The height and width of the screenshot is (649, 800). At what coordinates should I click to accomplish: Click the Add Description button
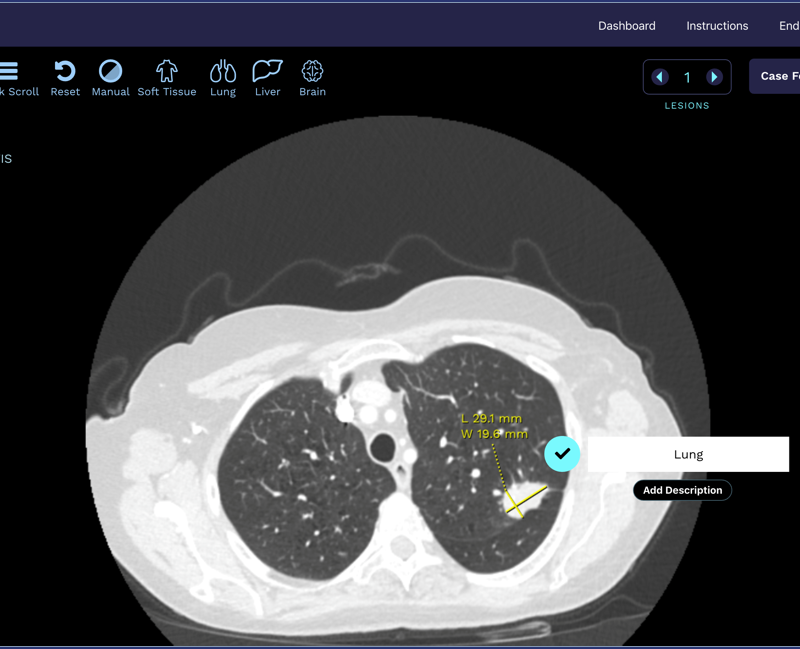[x=682, y=490]
